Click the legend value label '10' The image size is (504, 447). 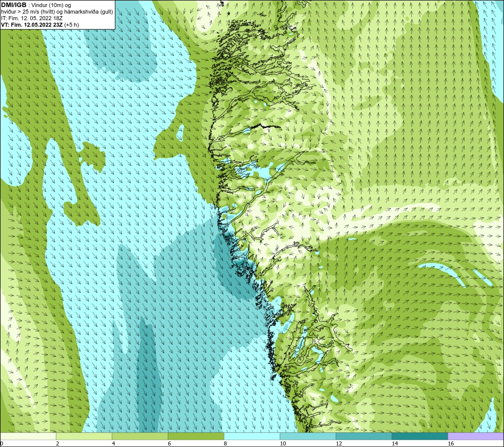tap(283, 444)
